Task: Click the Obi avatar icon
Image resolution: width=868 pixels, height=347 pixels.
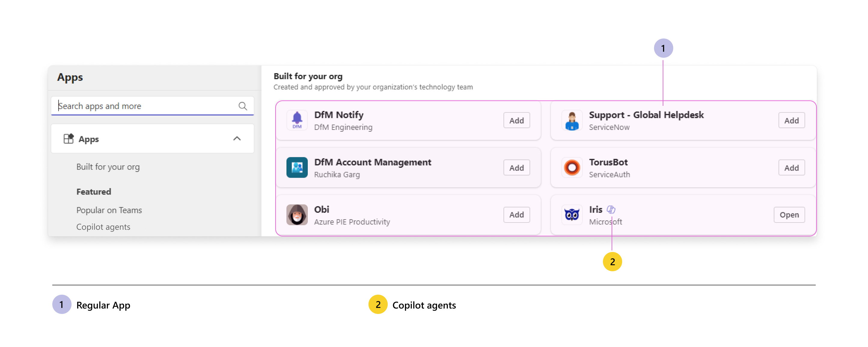Action: [x=297, y=215]
